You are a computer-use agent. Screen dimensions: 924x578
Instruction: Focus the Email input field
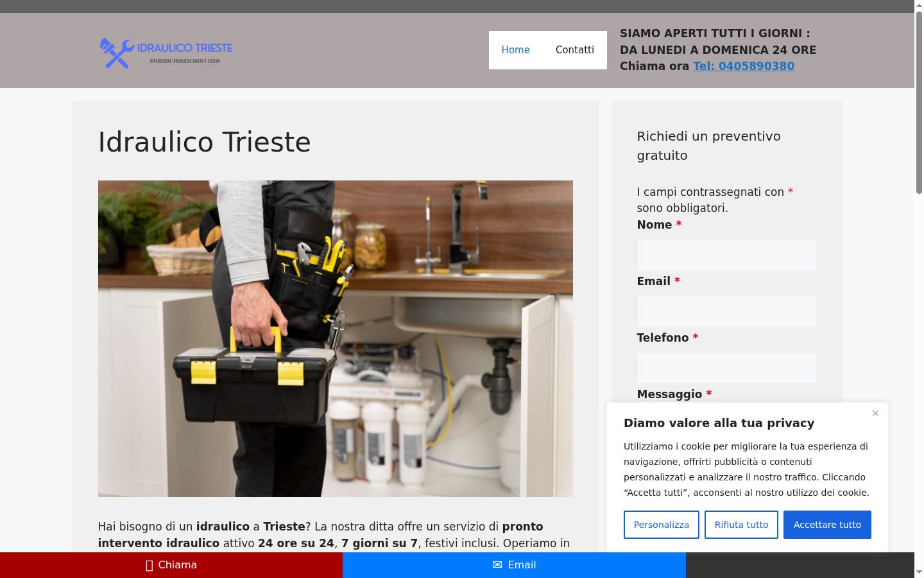726,311
